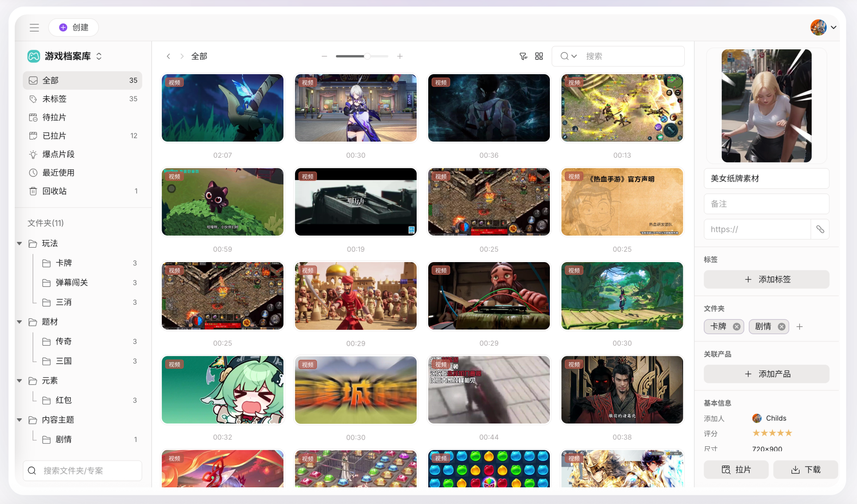Navigate back with left arrow icon
Image resolution: width=857 pixels, height=504 pixels.
(168, 56)
